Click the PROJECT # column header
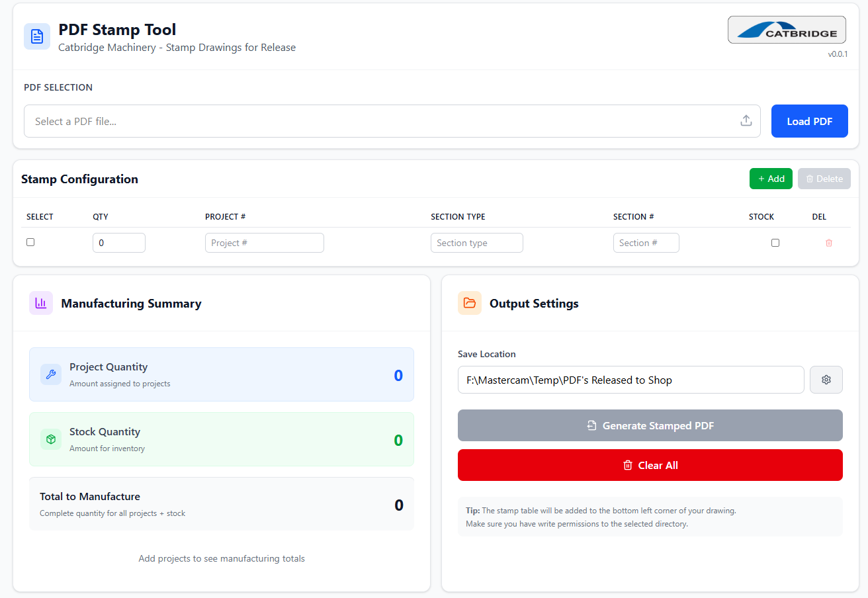868x598 pixels. [226, 217]
